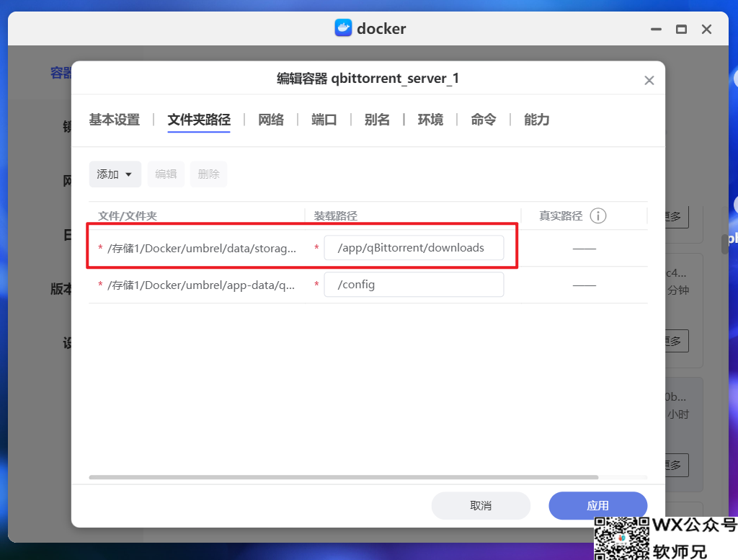Screen dimensions: 738x560
Task: Open the 添加 dropdown button
Action: [x=115, y=174]
